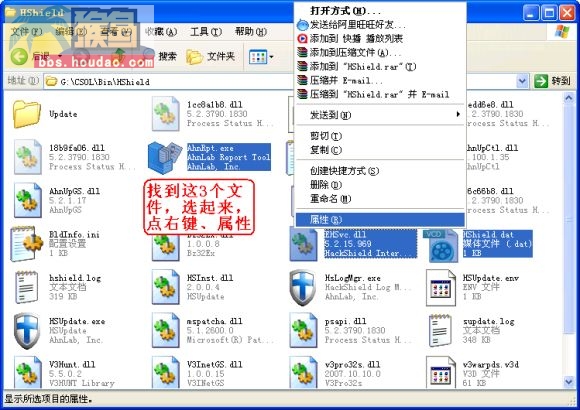Choose 添加到压缩文件(A)... entry
This screenshot has width=580, height=410.
click(380, 53)
